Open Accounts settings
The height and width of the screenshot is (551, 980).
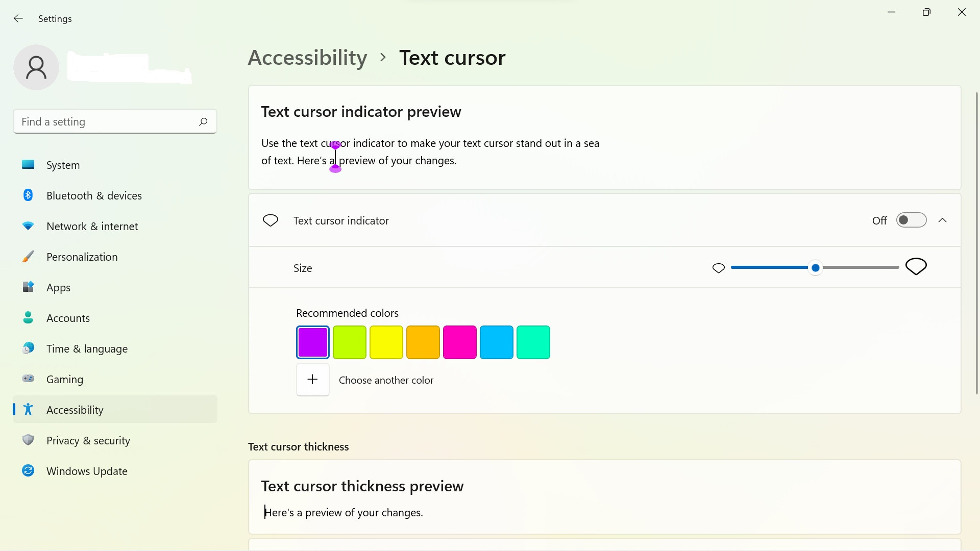[115, 318]
